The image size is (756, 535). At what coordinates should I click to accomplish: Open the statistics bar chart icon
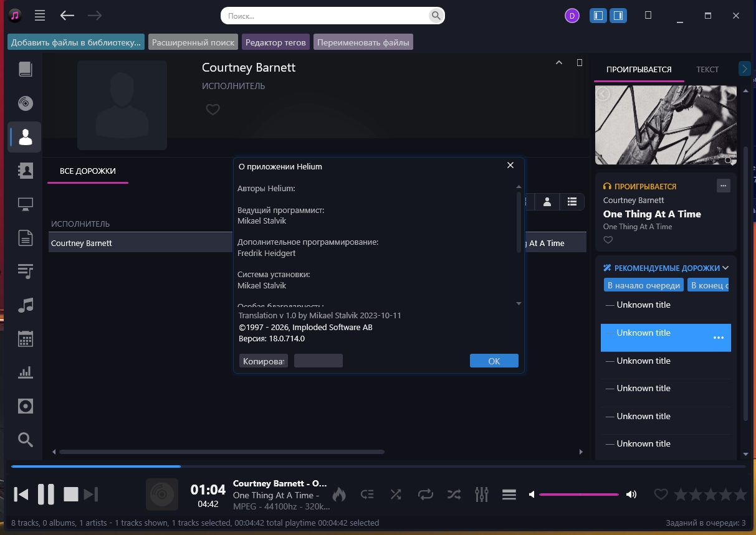click(x=26, y=372)
